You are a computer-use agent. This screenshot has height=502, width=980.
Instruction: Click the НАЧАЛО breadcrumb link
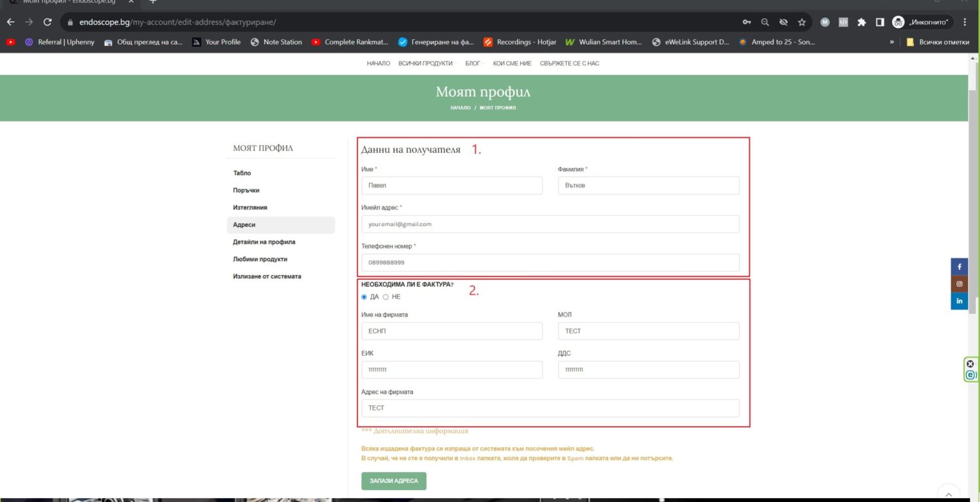[x=460, y=108]
